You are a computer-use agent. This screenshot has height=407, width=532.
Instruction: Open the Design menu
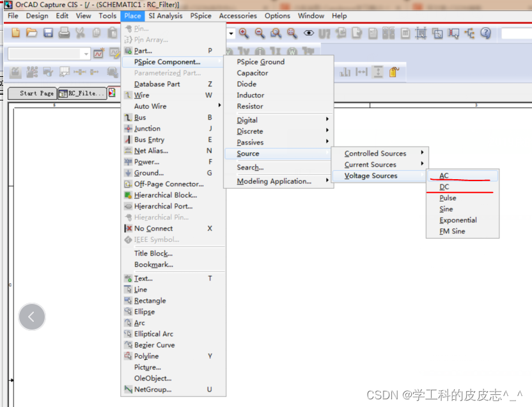[x=37, y=16]
